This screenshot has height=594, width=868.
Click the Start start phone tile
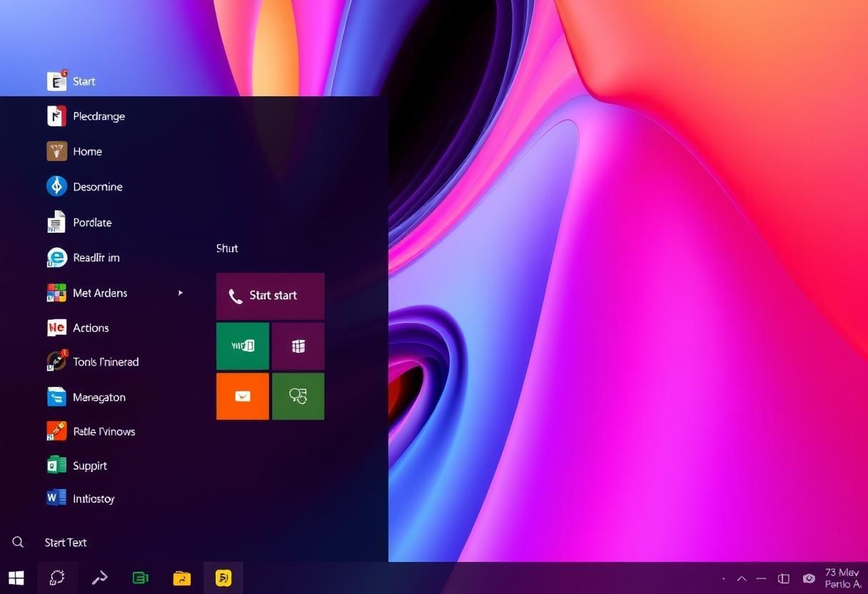(x=271, y=296)
